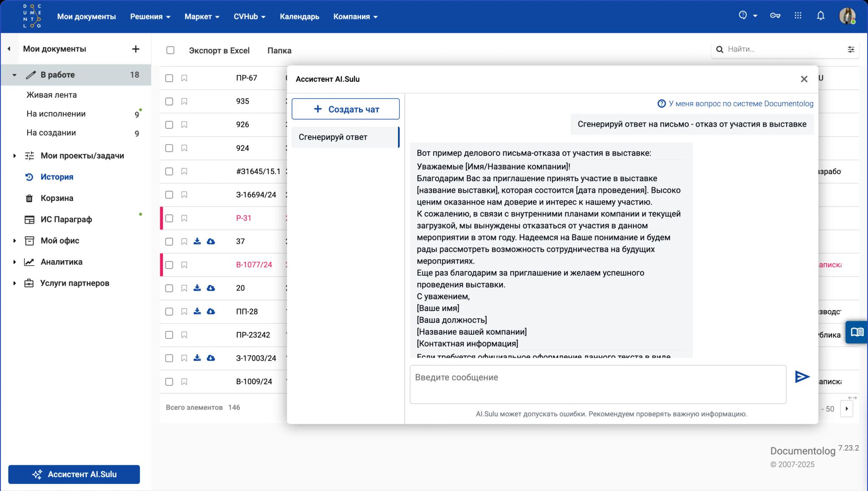Open the book guide side tab
This screenshot has height=491, width=868.
click(857, 332)
